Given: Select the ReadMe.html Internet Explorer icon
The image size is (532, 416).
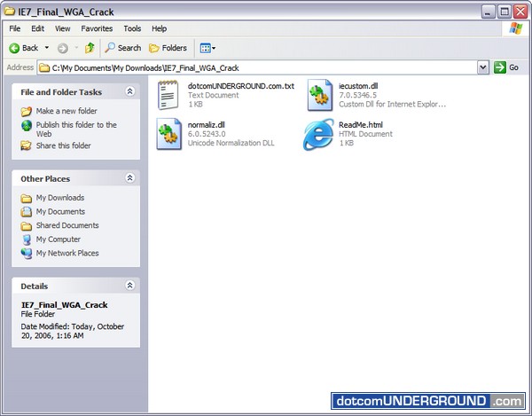Looking at the screenshot, I should pos(318,134).
